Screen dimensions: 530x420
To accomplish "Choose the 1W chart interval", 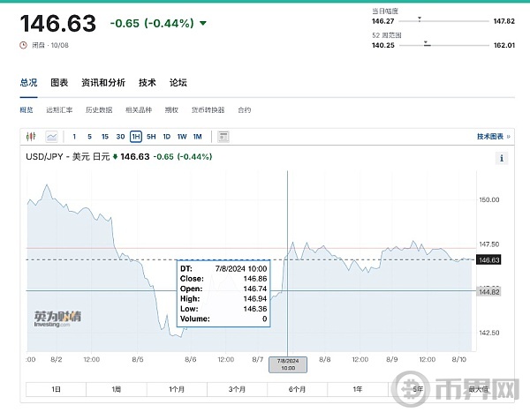I will (182, 137).
